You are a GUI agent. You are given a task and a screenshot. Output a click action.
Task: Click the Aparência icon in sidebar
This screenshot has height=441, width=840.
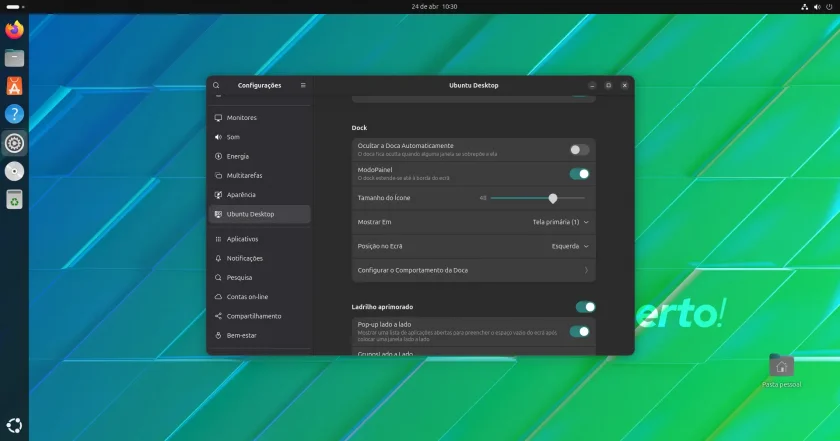pos(218,195)
